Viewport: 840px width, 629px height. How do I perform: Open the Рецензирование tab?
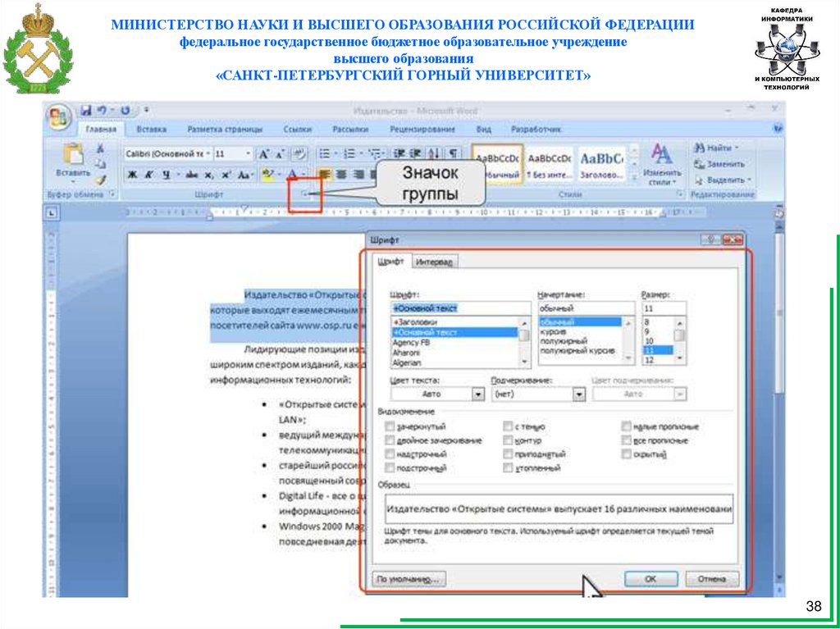[x=422, y=129]
